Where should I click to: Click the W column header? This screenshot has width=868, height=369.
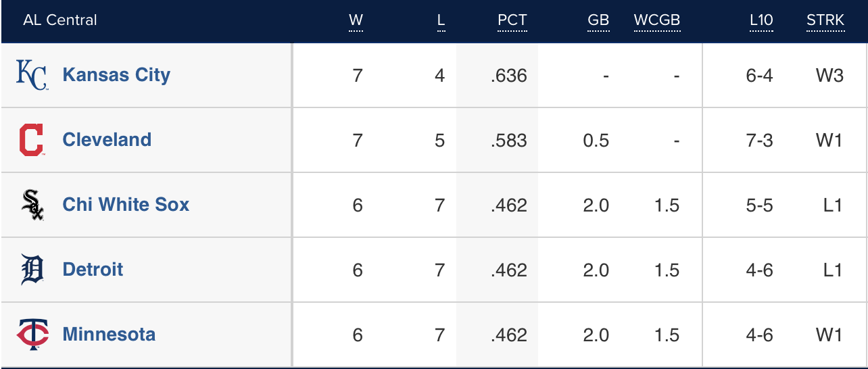[356, 20]
